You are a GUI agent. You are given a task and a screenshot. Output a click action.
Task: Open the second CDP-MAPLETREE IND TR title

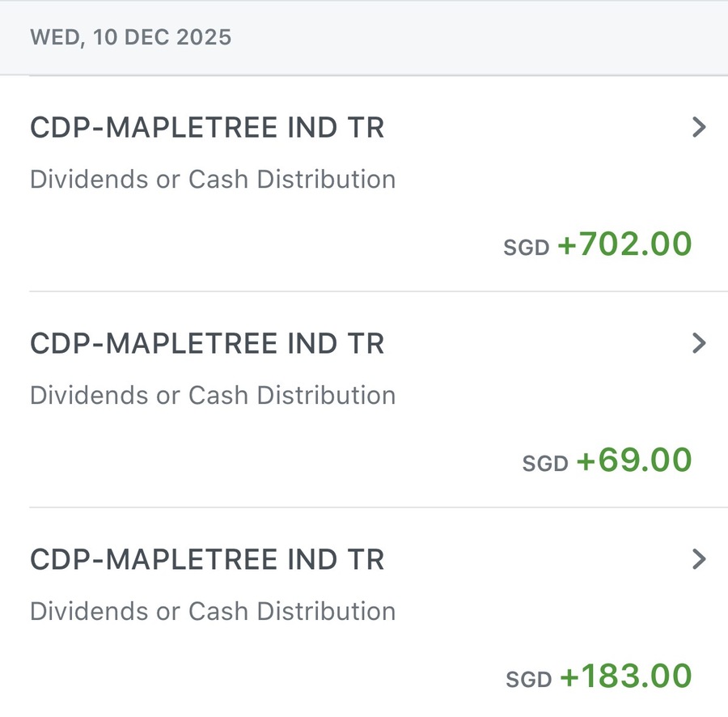coord(207,344)
